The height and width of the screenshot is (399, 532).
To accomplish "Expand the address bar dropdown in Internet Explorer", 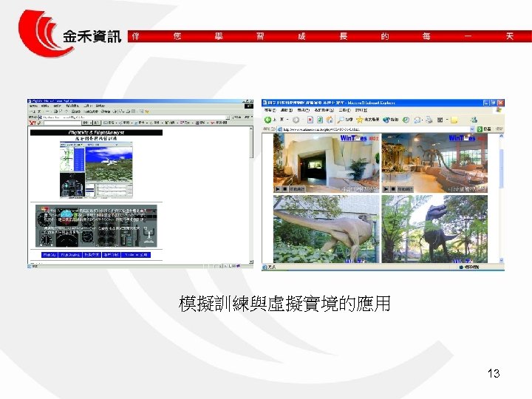I will pyautogui.click(x=472, y=129).
